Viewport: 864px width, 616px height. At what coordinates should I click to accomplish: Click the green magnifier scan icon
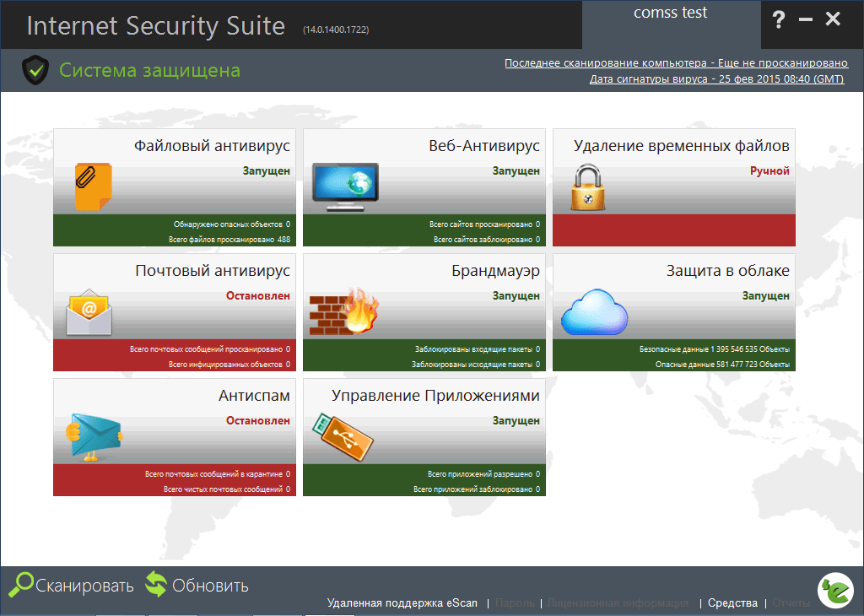[23, 584]
